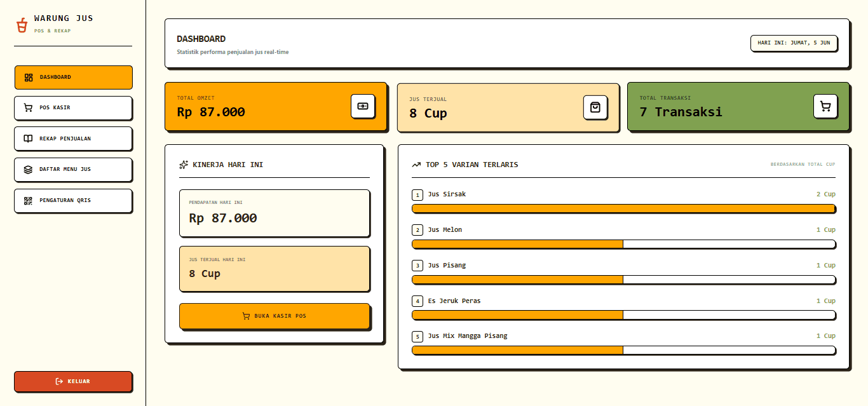Click the rank 5 badge for Jus Mix Mangga Pisang

point(417,337)
